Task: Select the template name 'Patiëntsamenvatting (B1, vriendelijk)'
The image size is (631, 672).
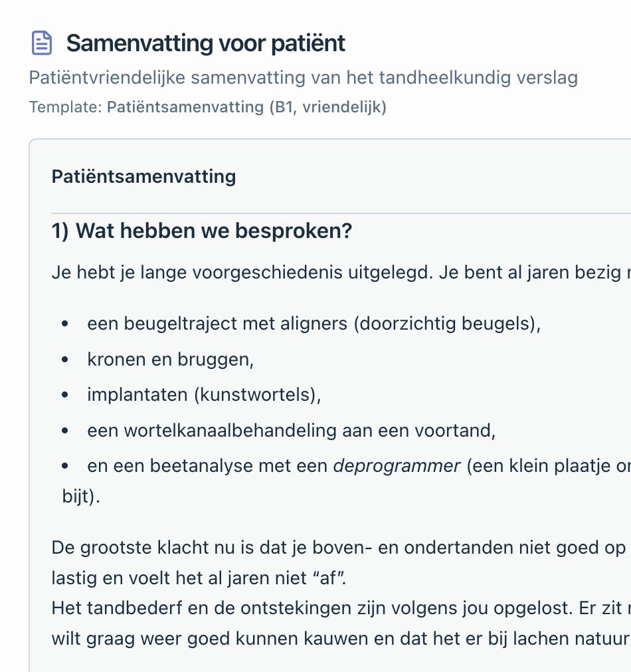Action: [246, 107]
